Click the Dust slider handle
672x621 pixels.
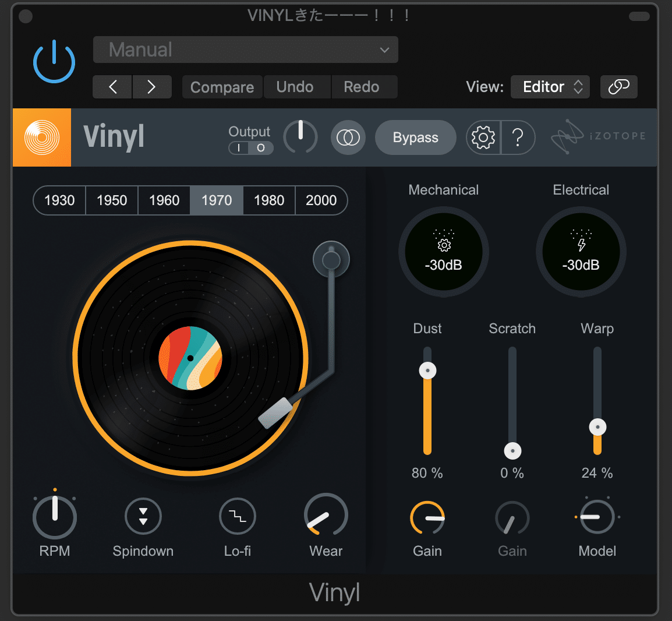click(427, 371)
